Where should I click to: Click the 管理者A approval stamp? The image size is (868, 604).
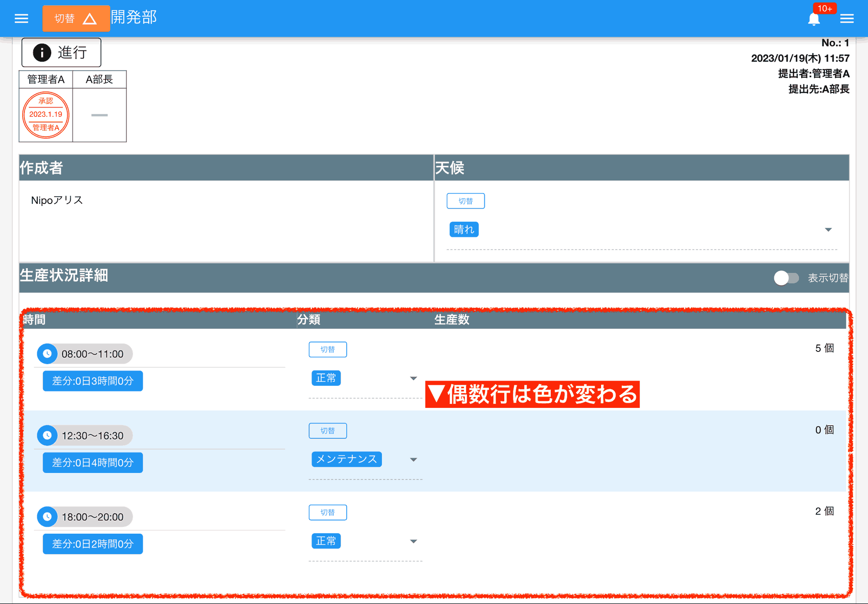(46, 115)
